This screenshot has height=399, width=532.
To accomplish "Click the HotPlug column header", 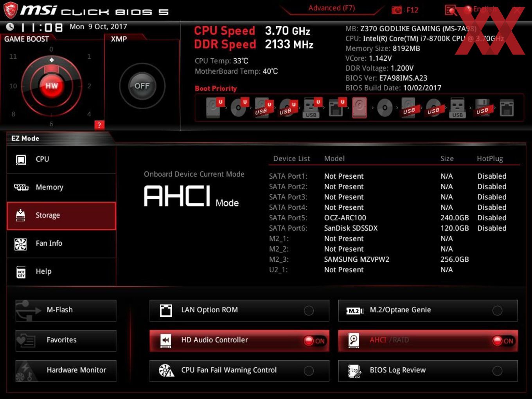I will tap(490, 158).
